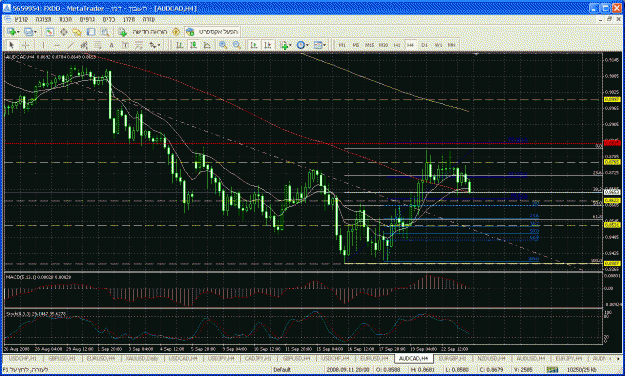The width and height of the screenshot is (625, 376).
Task: Click the Periodicity clock icon
Action: click(x=301, y=45)
